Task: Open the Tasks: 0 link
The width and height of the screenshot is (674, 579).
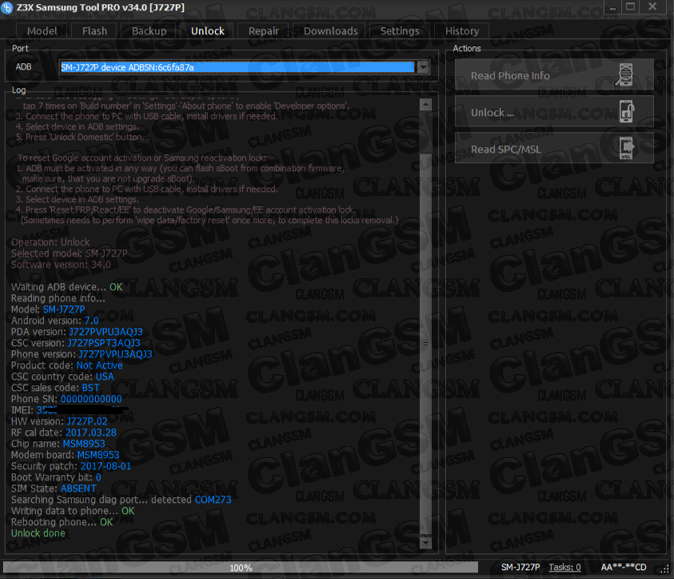Action: click(564, 567)
